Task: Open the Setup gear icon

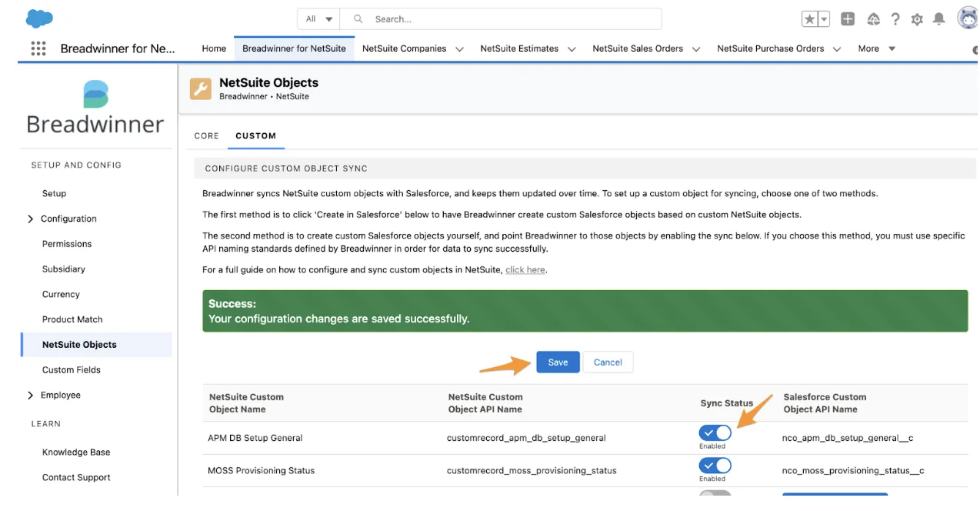Action: click(x=917, y=19)
